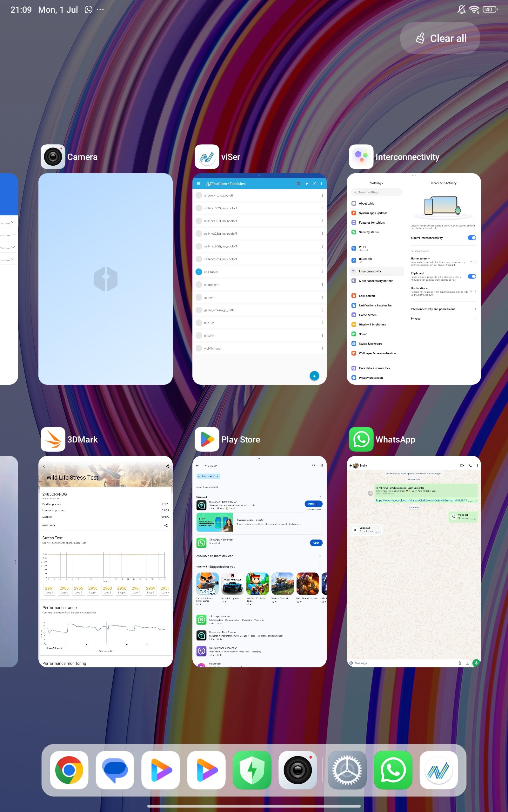The width and height of the screenshot is (508, 812).
Task: Launch the Security shield app in dock
Action: pyautogui.click(x=252, y=770)
